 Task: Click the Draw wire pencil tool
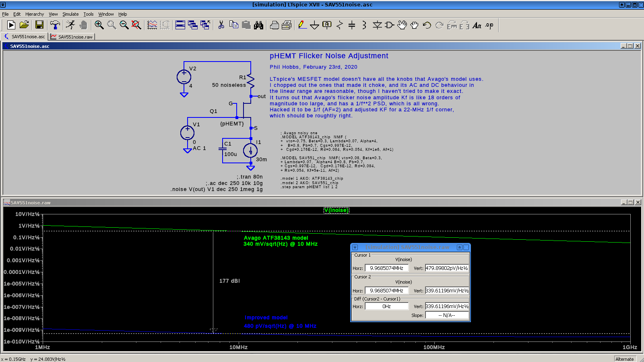[302, 25]
